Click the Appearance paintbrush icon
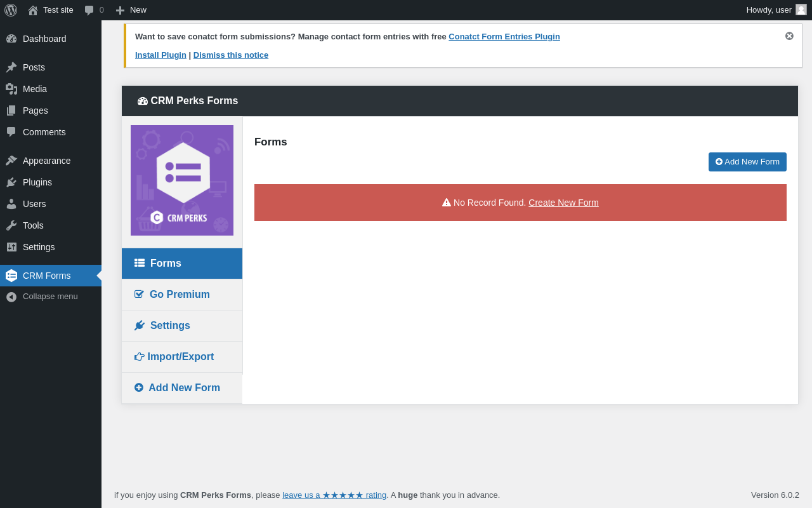Image resolution: width=812 pixels, height=508 pixels. pos(11,161)
